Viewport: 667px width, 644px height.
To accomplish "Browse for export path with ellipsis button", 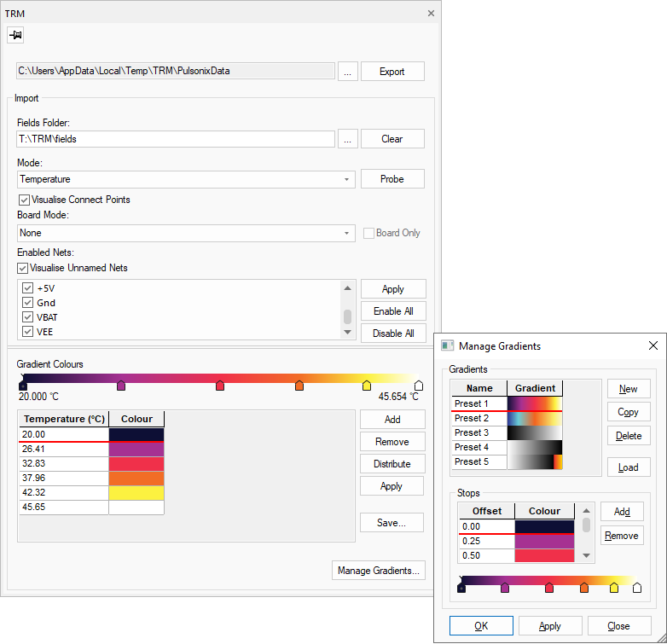I will [346, 72].
